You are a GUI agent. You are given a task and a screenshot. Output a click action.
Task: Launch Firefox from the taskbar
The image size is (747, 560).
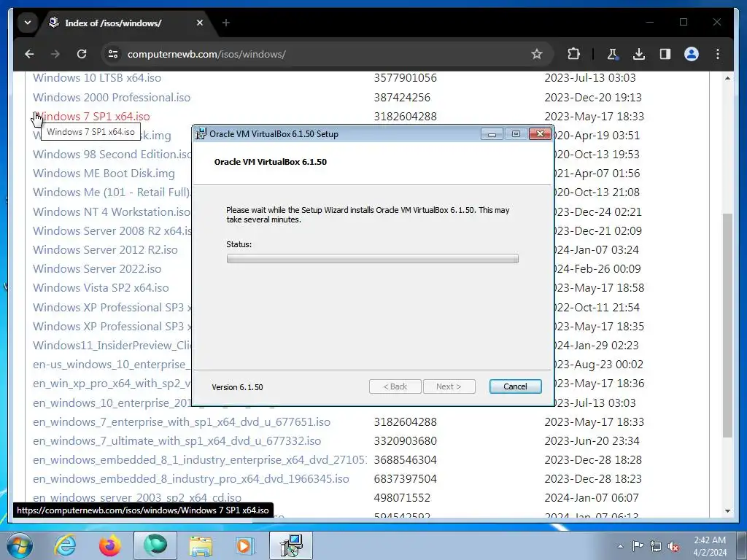109,545
